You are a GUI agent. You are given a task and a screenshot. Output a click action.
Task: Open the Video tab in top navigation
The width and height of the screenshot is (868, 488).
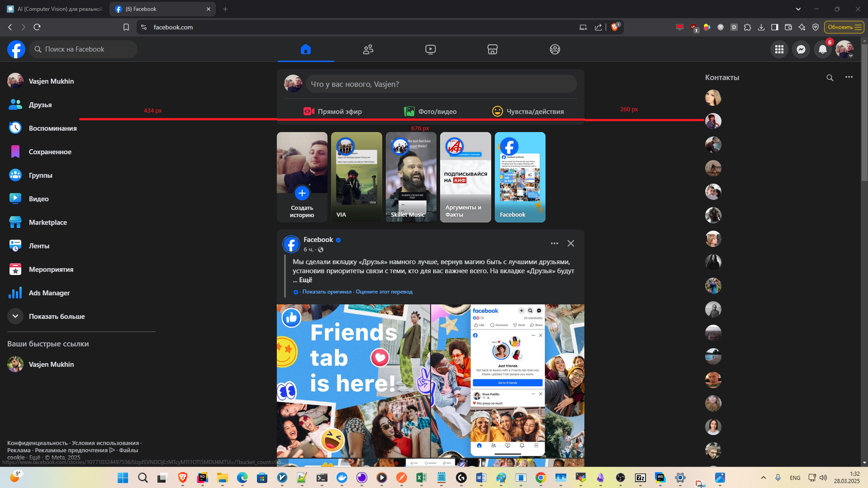pyautogui.click(x=431, y=49)
